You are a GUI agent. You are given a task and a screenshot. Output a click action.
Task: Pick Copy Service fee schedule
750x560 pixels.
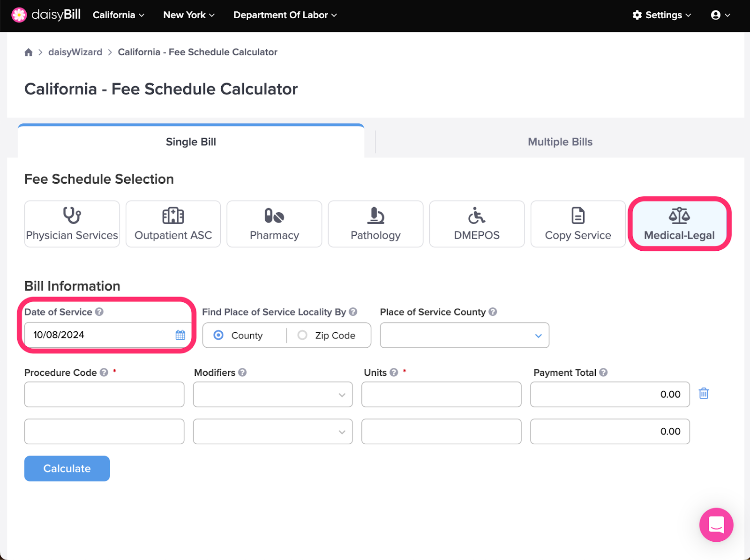pyautogui.click(x=578, y=224)
